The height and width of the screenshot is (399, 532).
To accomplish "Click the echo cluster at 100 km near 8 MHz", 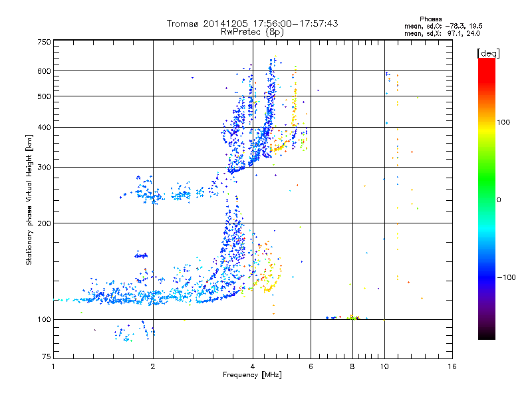I will tap(353, 318).
